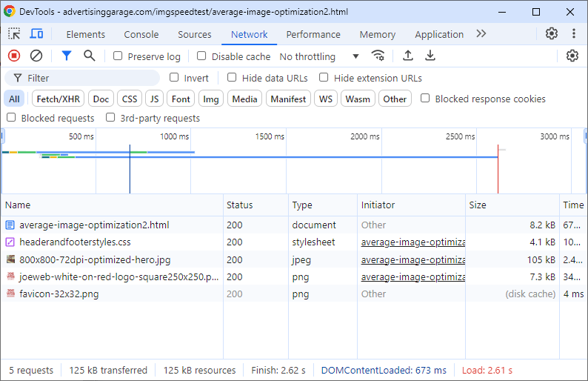Filter requests by Wasm
The width and height of the screenshot is (588, 381).
click(358, 99)
